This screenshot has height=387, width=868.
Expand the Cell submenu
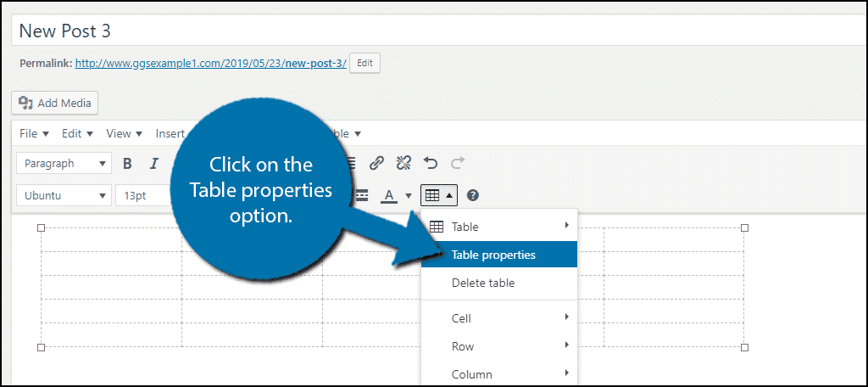(499, 318)
